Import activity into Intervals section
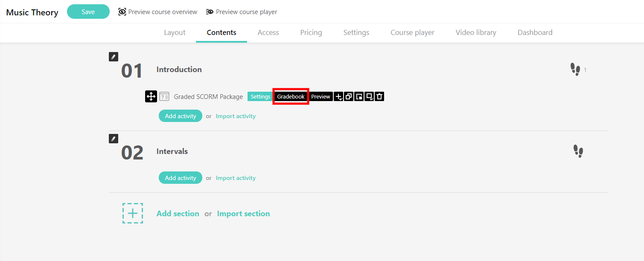Screen dimensions: 644x261 pos(236,178)
